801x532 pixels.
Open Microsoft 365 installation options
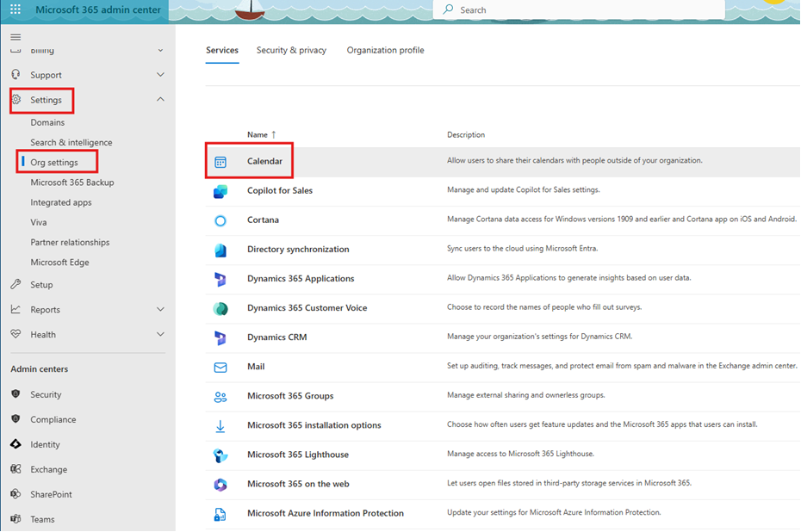pos(314,425)
